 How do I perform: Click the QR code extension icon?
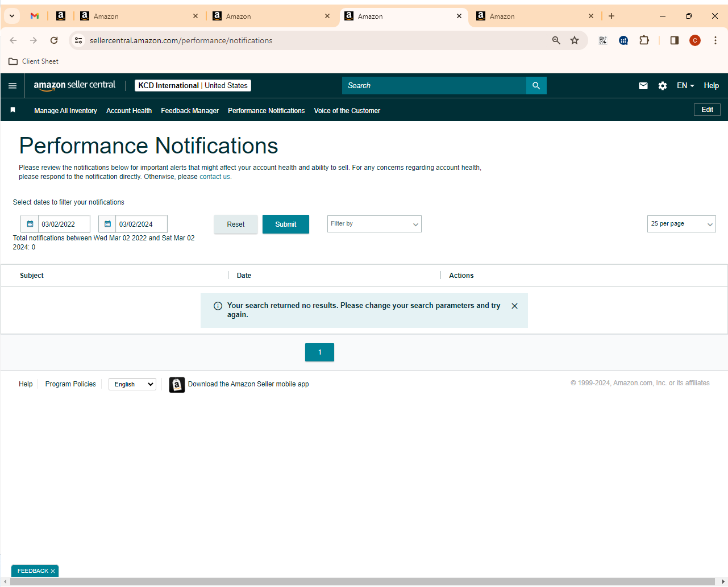point(603,40)
